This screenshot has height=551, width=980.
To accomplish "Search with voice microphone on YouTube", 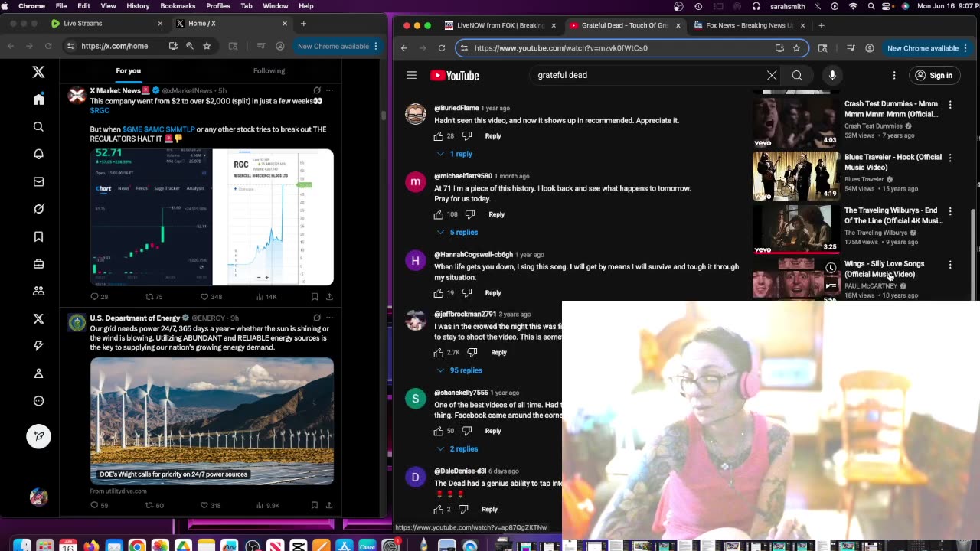I will coord(832,75).
